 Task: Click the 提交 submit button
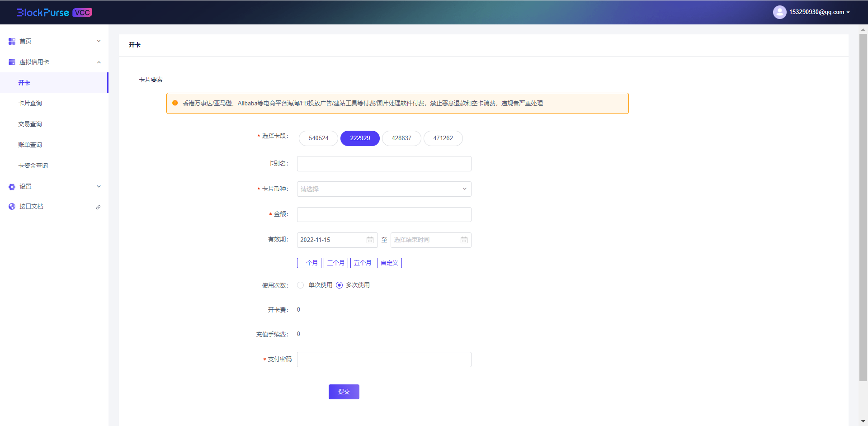[x=344, y=392]
